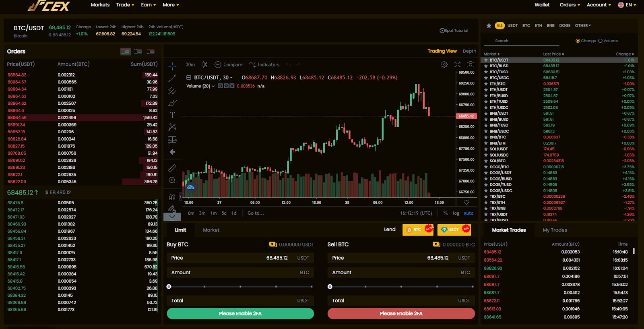Open the Indicators panel
644x329 pixels.
click(x=264, y=64)
